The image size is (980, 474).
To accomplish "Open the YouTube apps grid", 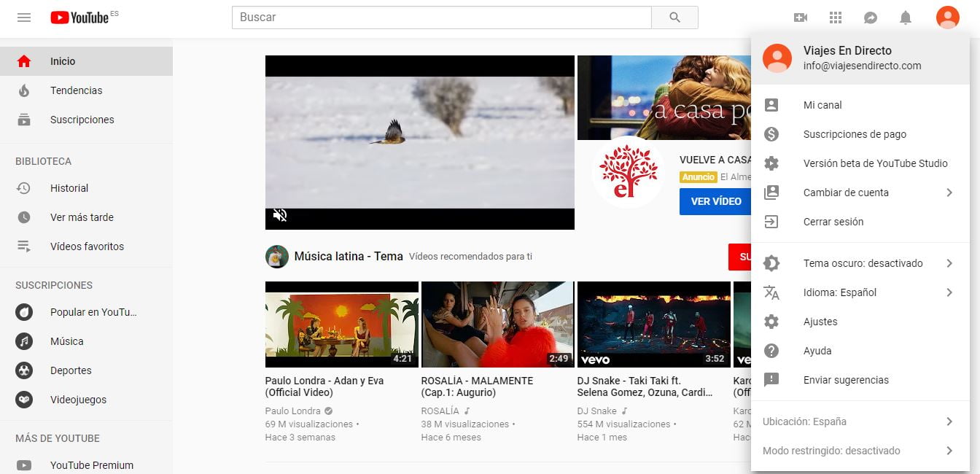I will coord(836,18).
